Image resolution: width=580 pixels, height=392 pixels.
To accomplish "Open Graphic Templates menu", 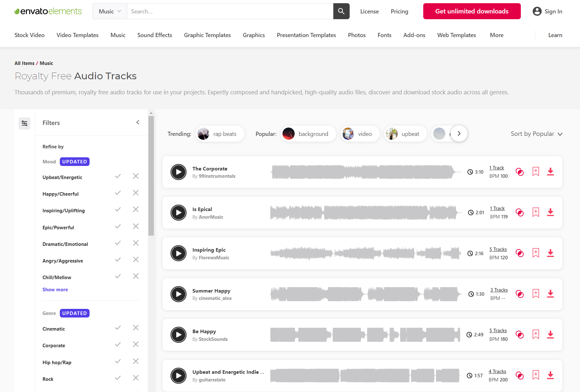I will click(207, 35).
